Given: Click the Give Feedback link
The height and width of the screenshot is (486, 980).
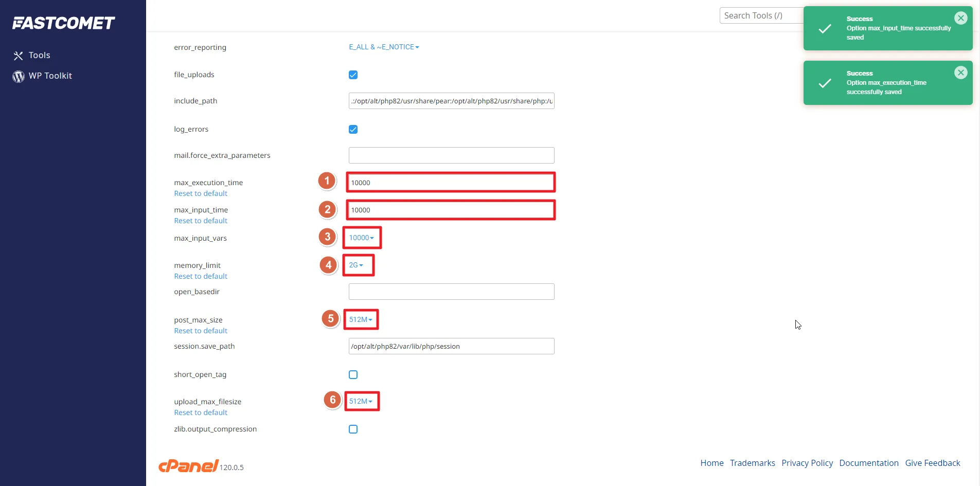Looking at the screenshot, I should [x=933, y=463].
